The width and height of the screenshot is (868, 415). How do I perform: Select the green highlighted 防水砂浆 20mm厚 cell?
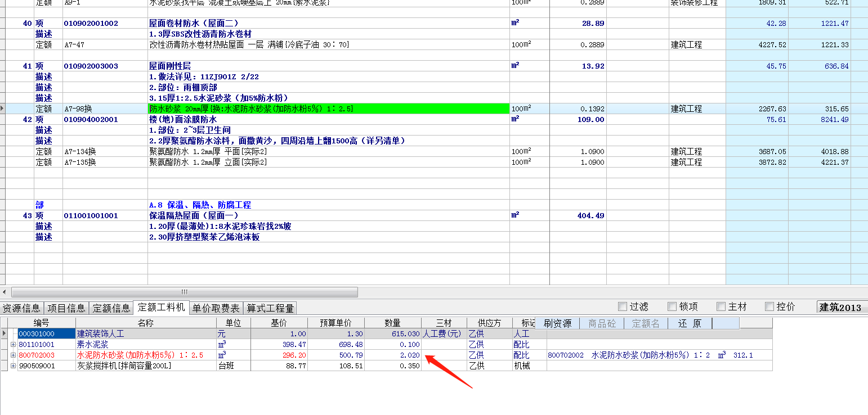click(329, 109)
